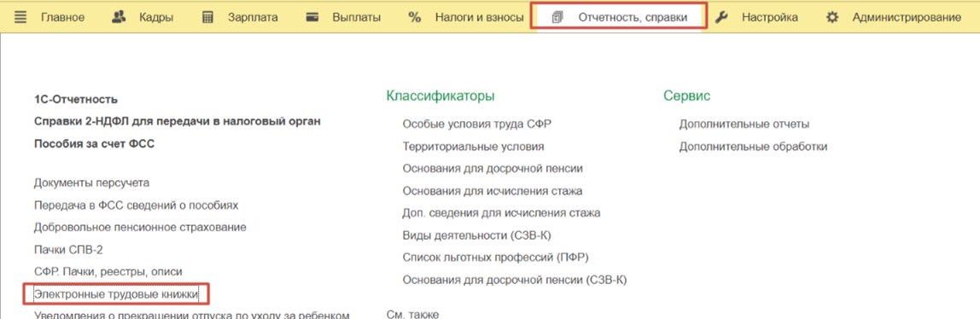Image resolution: width=980 pixels, height=319 pixels.
Task: Click the wrench icon beside Настройка
Action: 721,17
